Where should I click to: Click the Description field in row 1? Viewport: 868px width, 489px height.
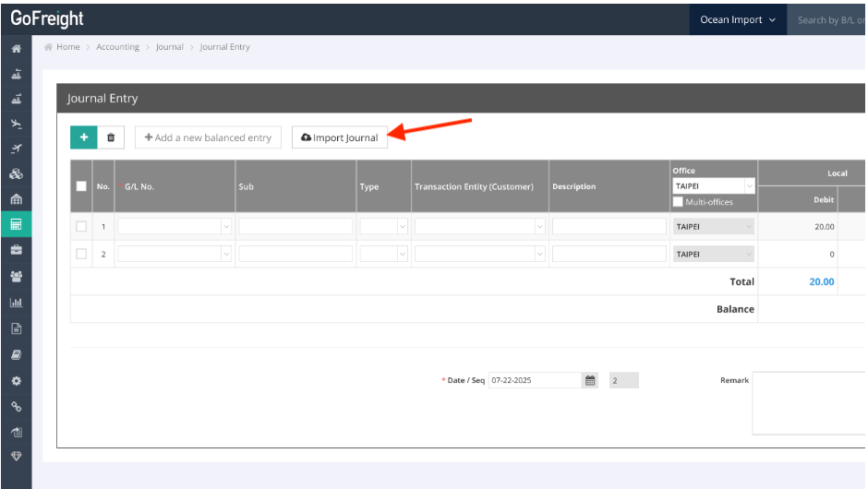[x=609, y=226]
